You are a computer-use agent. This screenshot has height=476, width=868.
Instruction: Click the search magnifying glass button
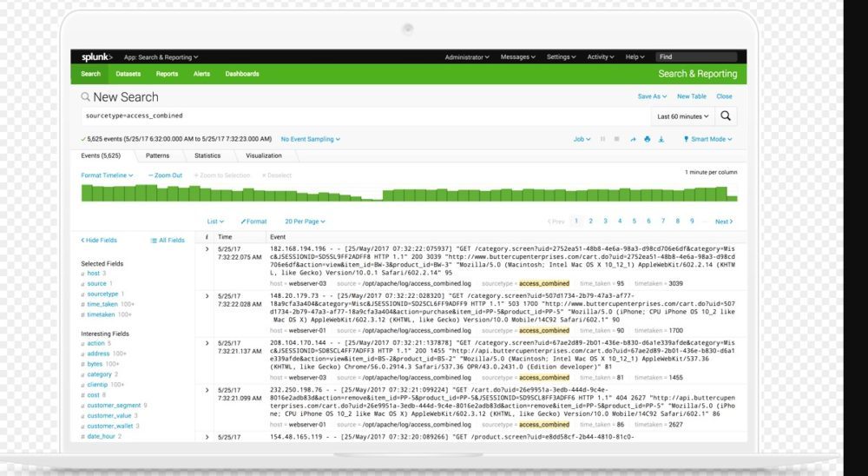click(727, 116)
